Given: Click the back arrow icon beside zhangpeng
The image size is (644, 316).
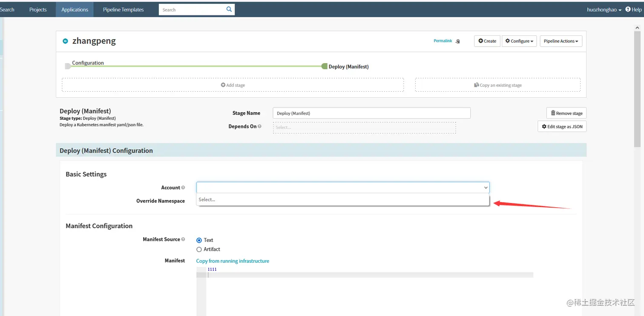Looking at the screenshot, I should (x=65, y=41).
